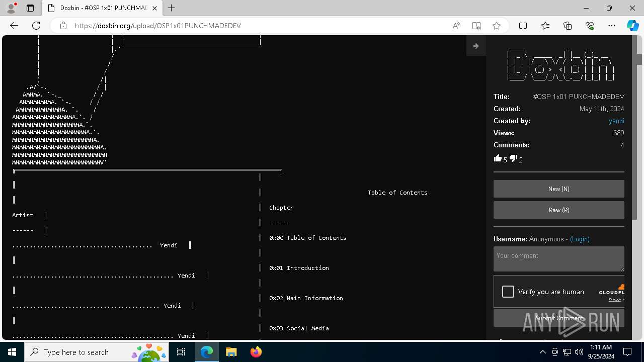Open Cloudflare Privacy link
644x362 pixels.
coord(615,299)
